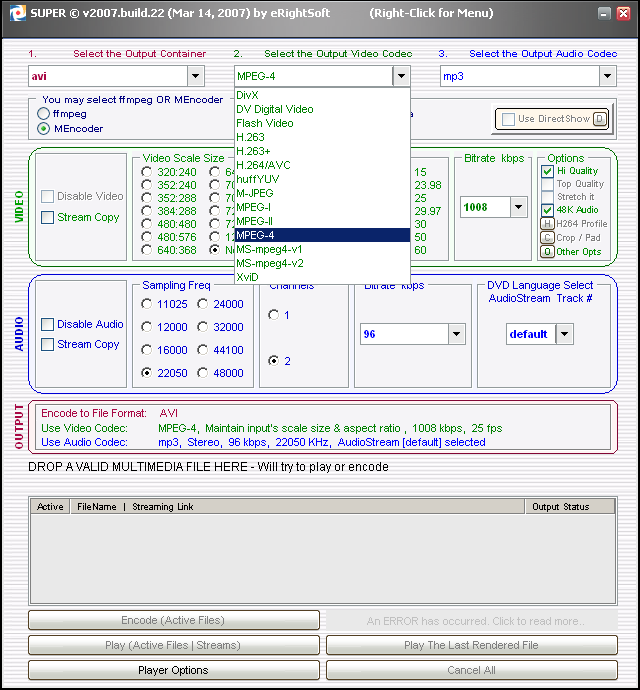Choose 22050 sampling frequency
The image size is (640, 690).
point(147,373)
